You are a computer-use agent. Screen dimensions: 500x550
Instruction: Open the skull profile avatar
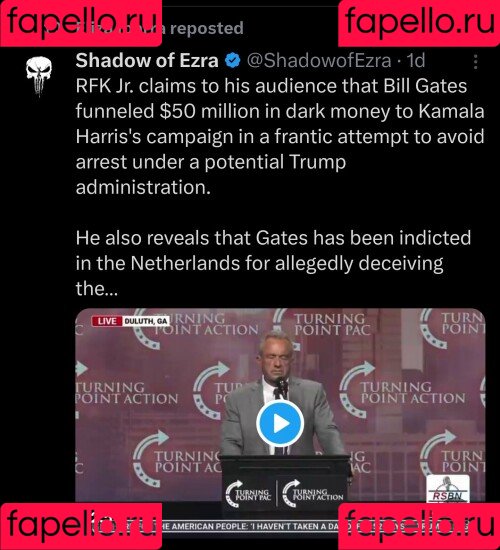coord(39,76)
